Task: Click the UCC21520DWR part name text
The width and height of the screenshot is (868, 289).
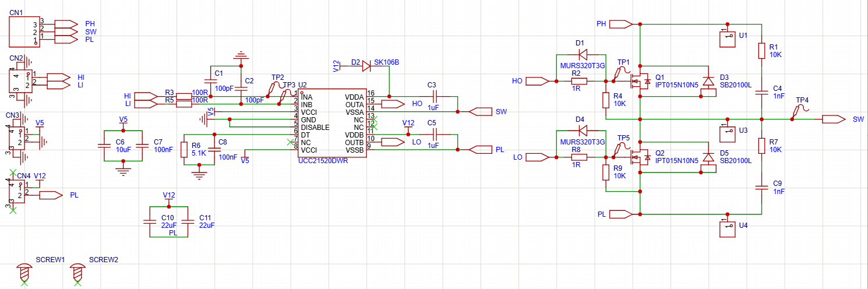Action: point(323,161)
